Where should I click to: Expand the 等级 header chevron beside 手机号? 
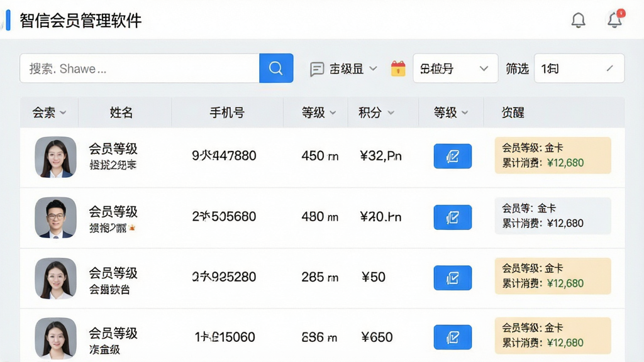click(333, 112)
